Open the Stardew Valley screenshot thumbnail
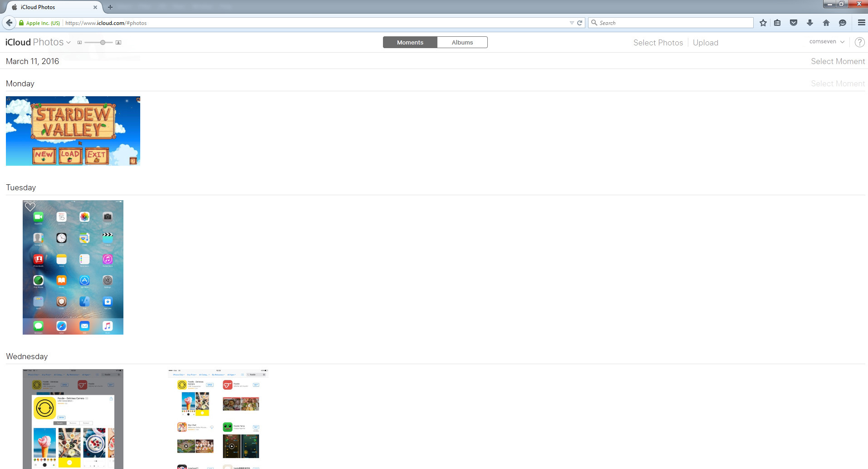Viewport: 868px width, 469px height. tap(73, 131)
